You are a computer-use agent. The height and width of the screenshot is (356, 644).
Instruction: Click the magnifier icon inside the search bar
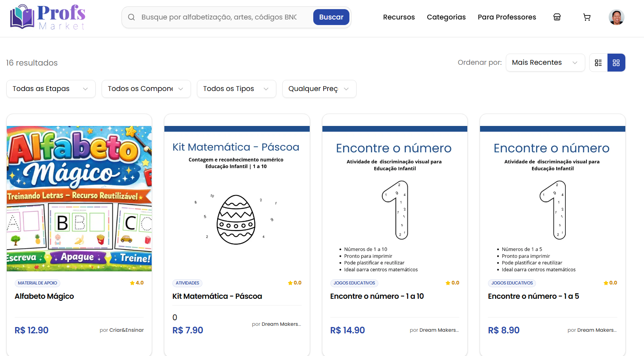(131, 17)
